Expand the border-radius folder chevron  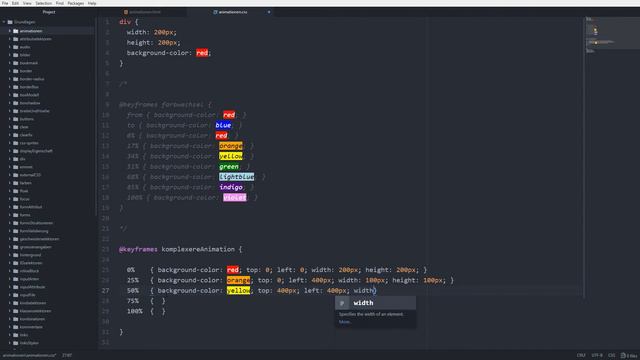pos(10,79)
